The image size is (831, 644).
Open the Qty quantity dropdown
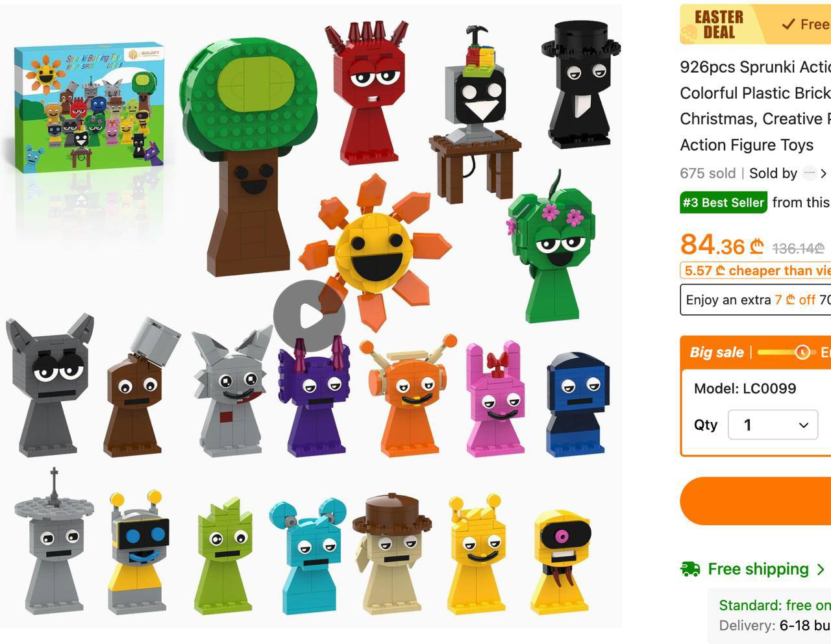[x=773, y=425]
